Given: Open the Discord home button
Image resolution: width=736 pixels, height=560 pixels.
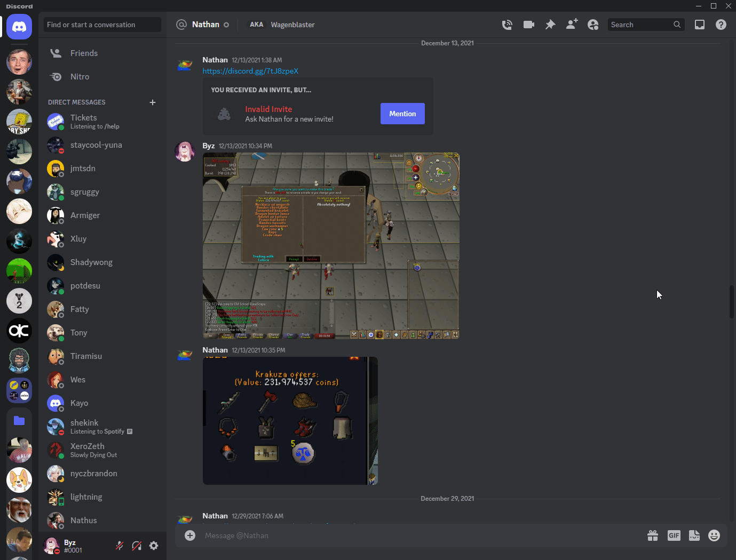Looking at the screenshot, I should click(x=19, y=27).
